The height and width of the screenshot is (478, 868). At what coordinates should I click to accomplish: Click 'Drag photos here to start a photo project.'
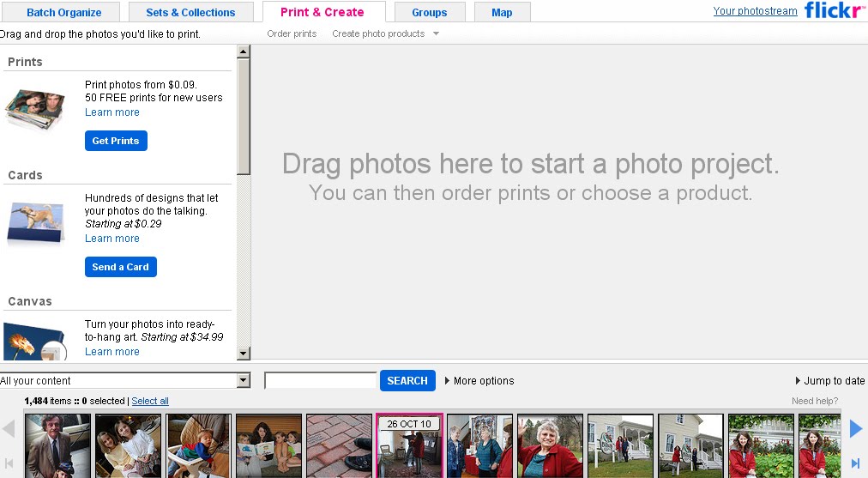click(530, 164)
